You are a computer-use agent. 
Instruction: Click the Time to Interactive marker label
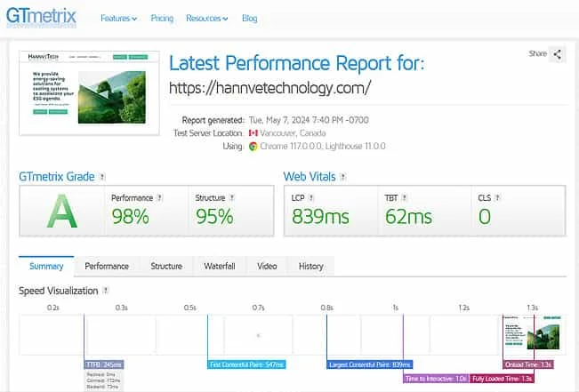pos(436,379)
